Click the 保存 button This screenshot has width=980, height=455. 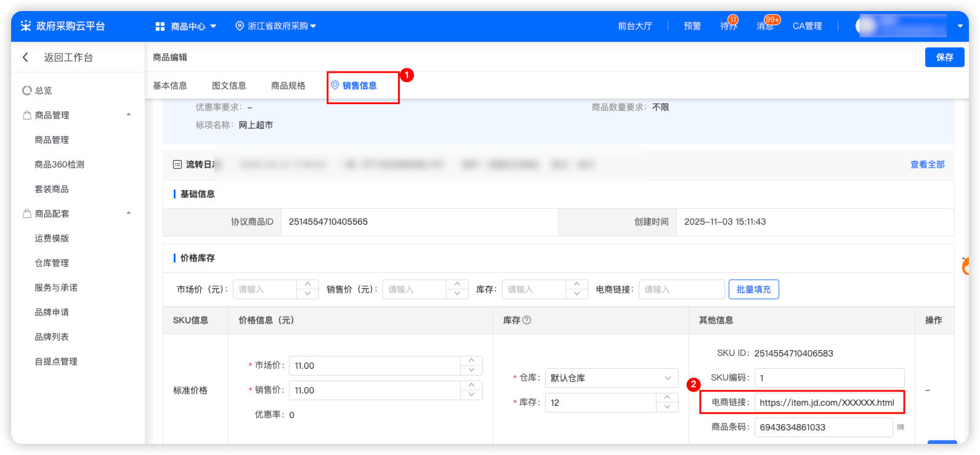point(944,57)
